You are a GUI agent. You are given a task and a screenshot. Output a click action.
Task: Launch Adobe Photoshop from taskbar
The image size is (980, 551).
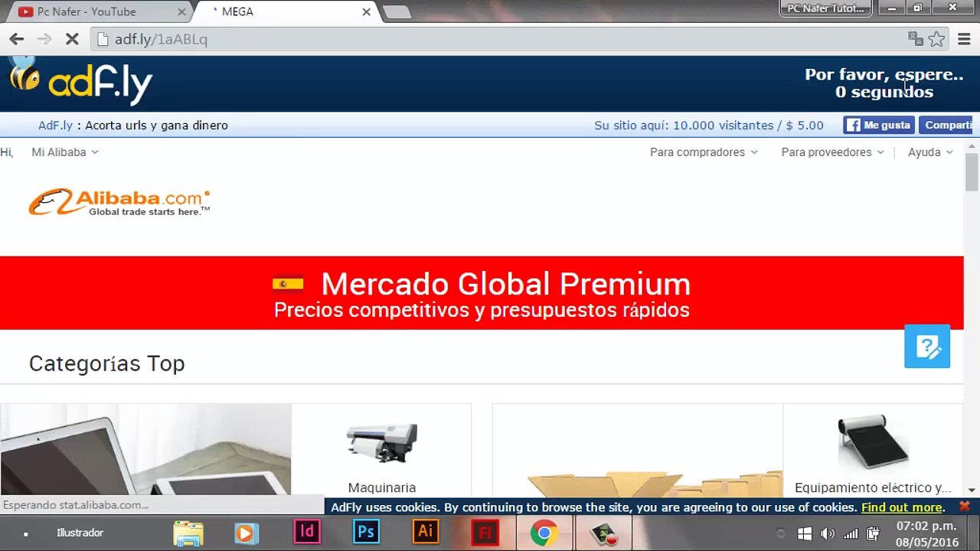pyautogui.click(x=366, y=532)
